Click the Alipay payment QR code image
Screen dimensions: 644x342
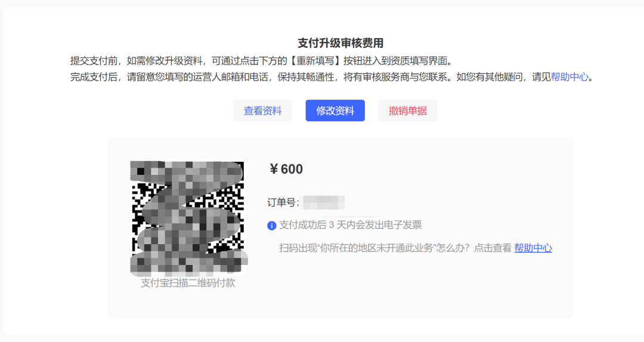188,218
